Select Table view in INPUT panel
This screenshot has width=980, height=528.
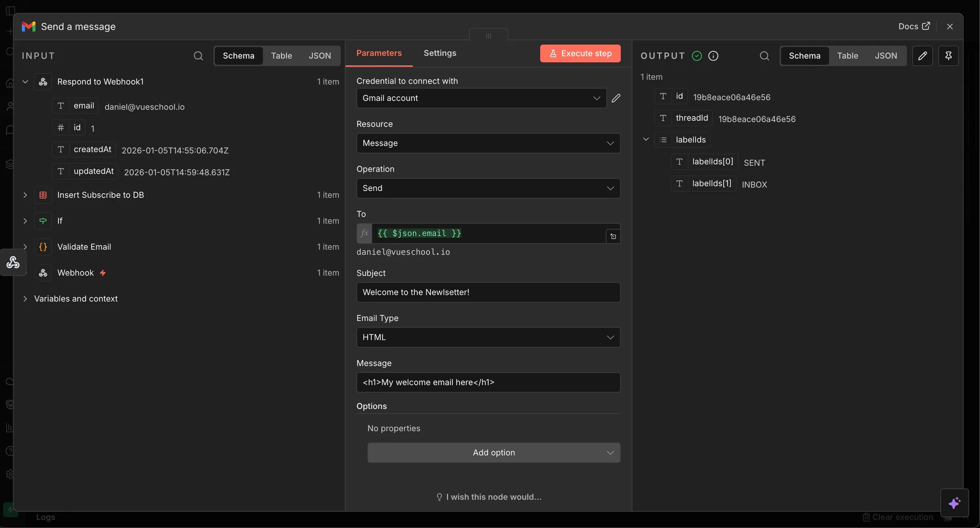click(x=281, y=56)
